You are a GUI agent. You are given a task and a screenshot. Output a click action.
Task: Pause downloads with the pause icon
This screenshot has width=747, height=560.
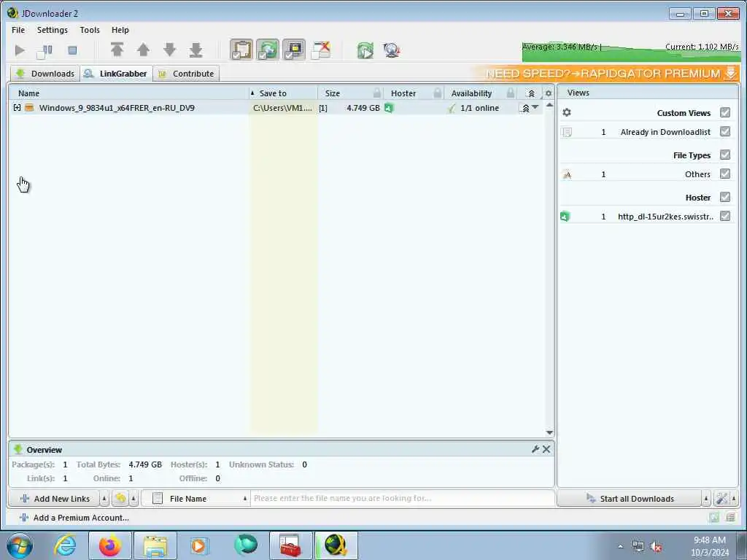pos(45,51)
